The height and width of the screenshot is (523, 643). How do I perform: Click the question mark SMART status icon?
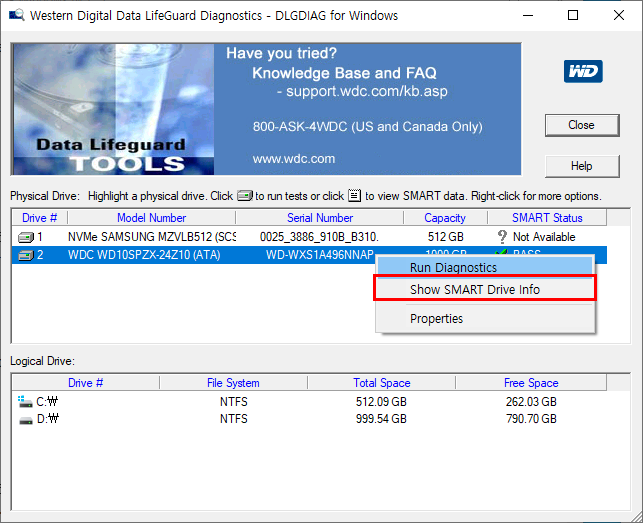tap(502, 237)
